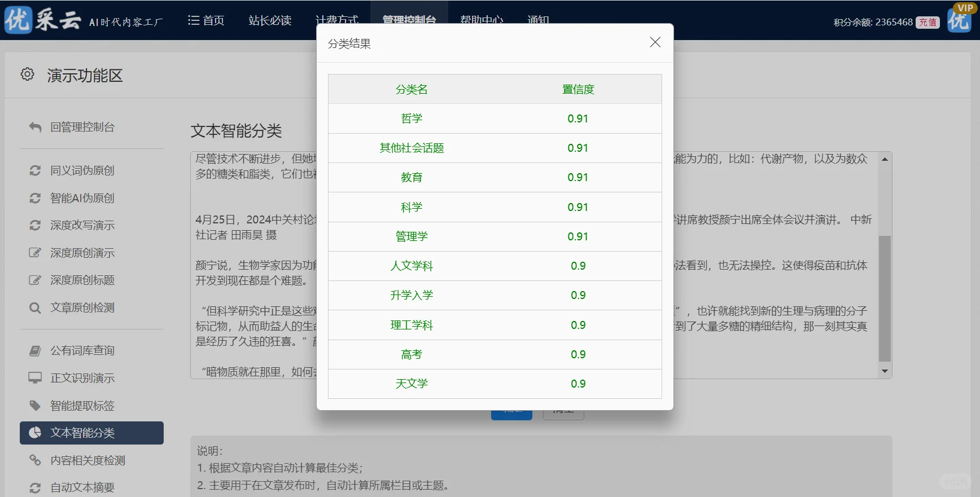Select the 高考 category cell
This screenshot has width=980, height=497.
412,354
